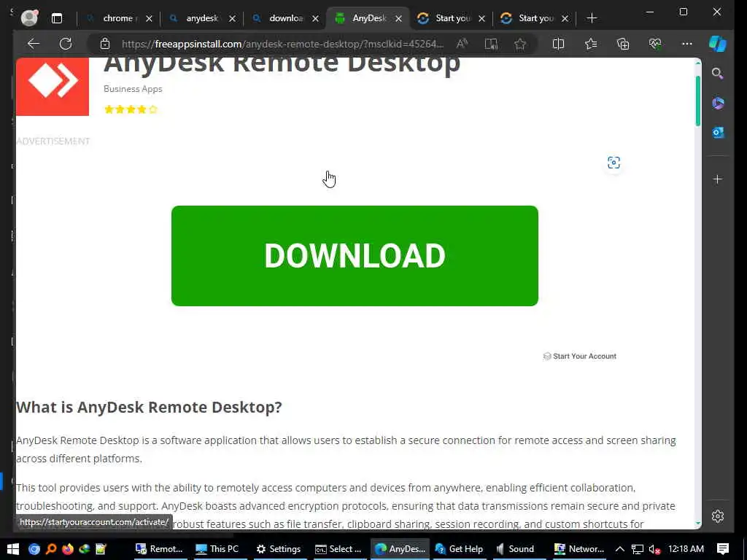Switch to the 'downloa' search tab

click(285, 18)
